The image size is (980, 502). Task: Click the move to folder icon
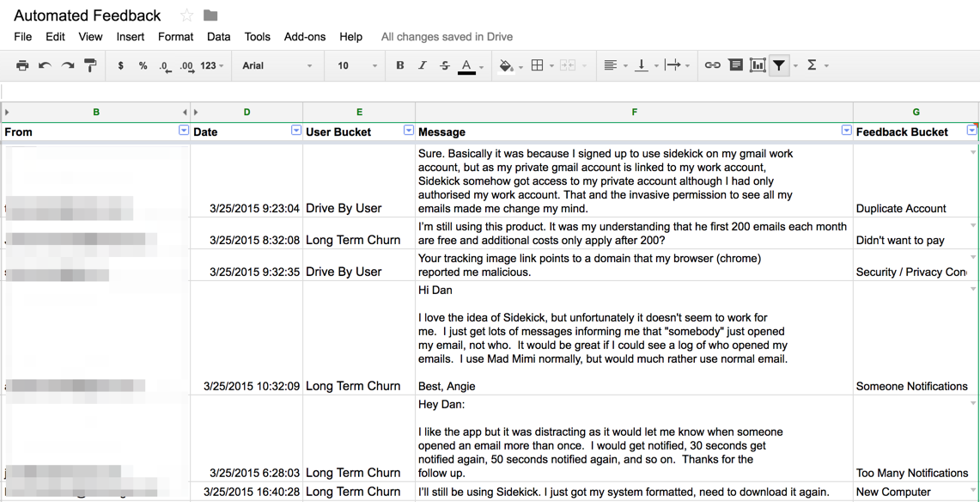click(x=210, y=15)
